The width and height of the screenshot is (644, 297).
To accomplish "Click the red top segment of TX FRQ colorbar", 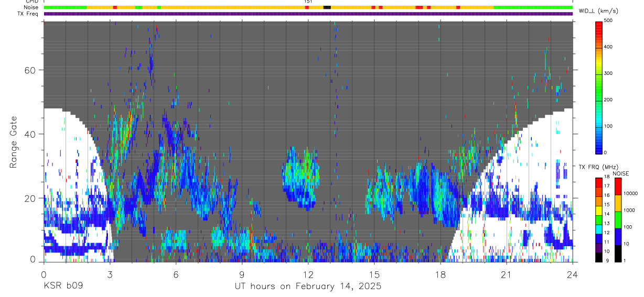I will click(599, 183).
